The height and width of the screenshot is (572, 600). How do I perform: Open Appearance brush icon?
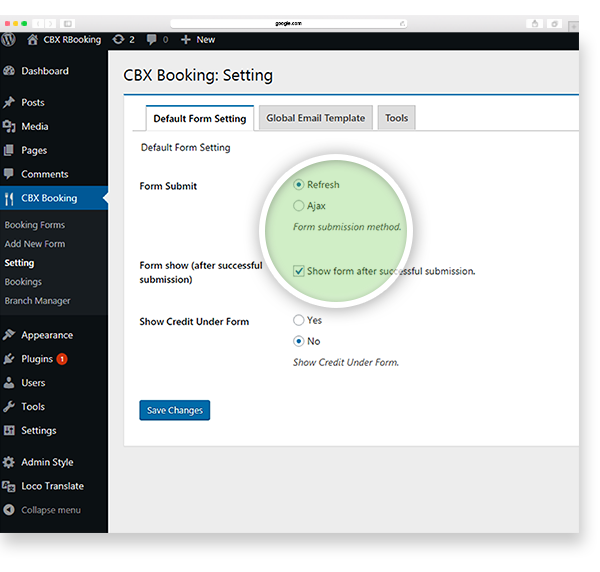click(9, 335)
